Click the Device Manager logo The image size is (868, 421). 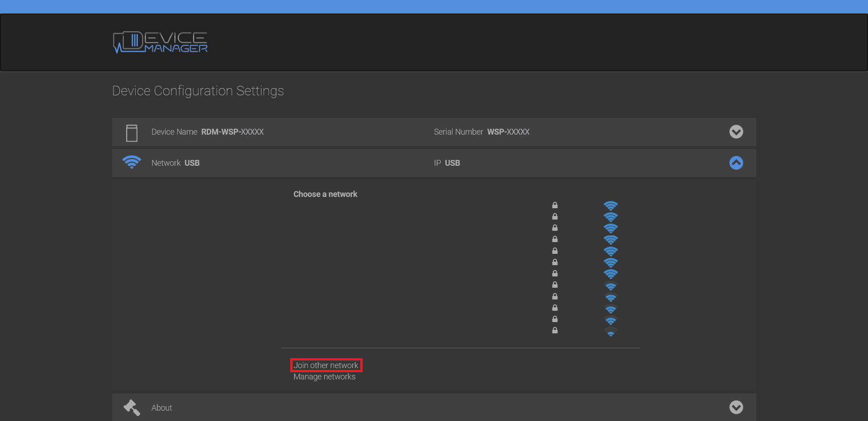[160, 42]
